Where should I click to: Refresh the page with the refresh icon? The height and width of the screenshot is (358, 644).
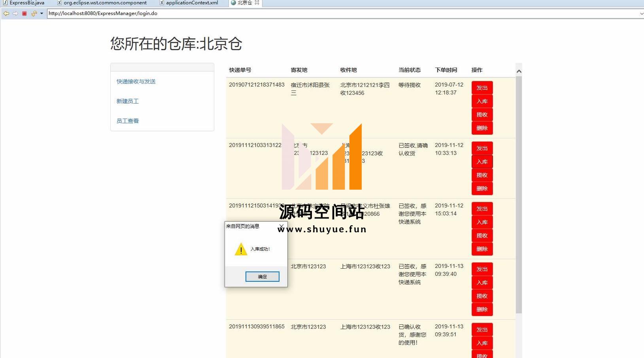point(34,13)
